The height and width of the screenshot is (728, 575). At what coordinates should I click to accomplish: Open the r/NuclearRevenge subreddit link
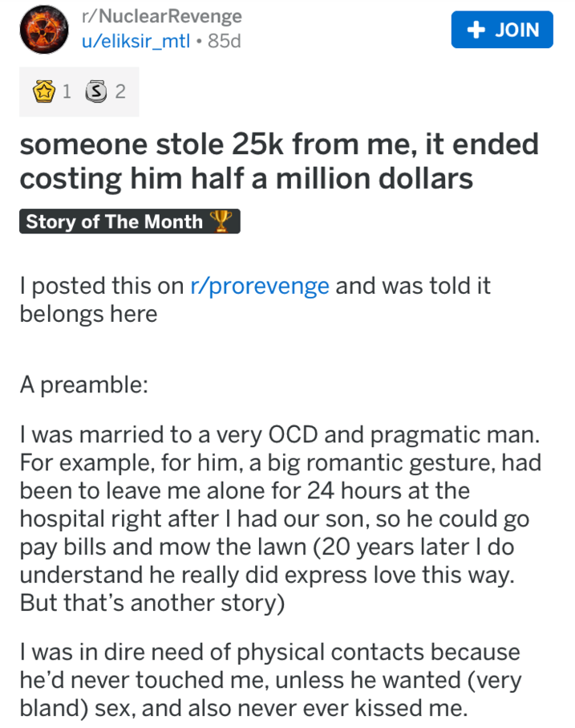pos(161,16)
